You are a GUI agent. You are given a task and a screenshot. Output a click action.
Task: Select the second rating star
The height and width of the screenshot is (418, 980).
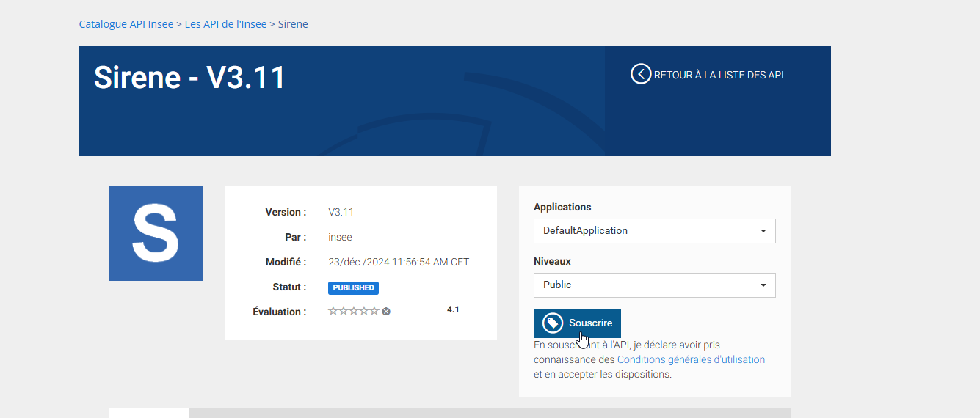point(343,311)
